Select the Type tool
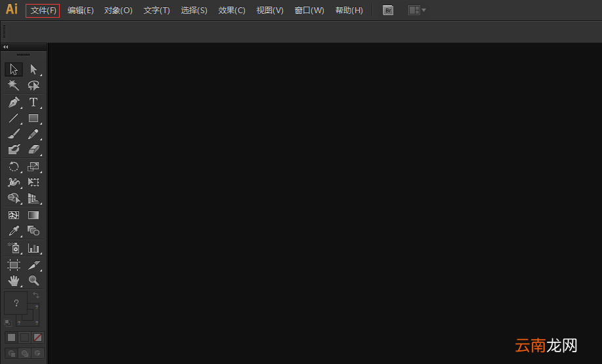The image size is (602, 364). (33, 102)
